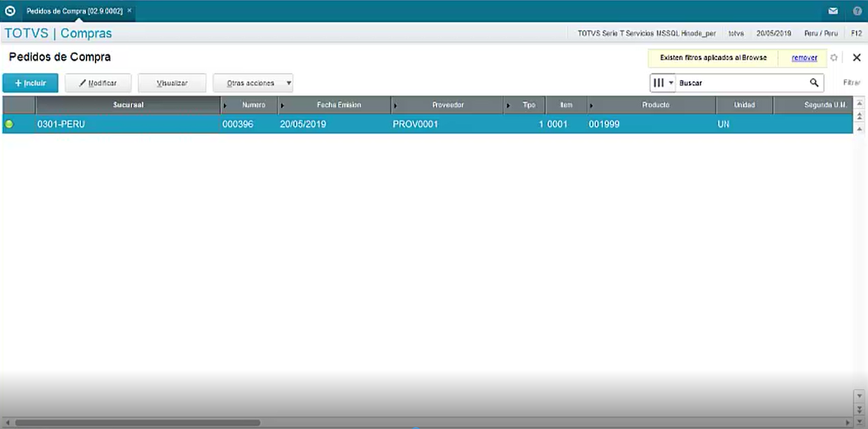Click the TOTVS | Compras module title
Image resolution: width=868 pixels, height=429 pixels.
click(58, 34)
